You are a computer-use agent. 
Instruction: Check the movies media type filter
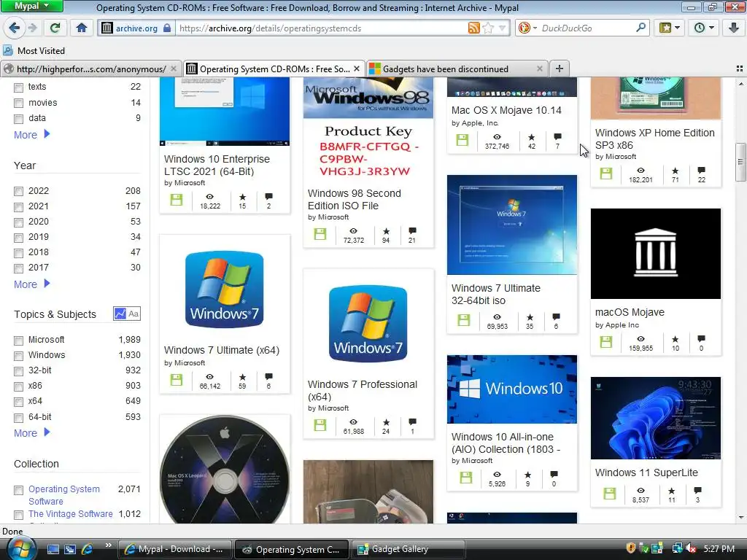click(x=18, y=104)
